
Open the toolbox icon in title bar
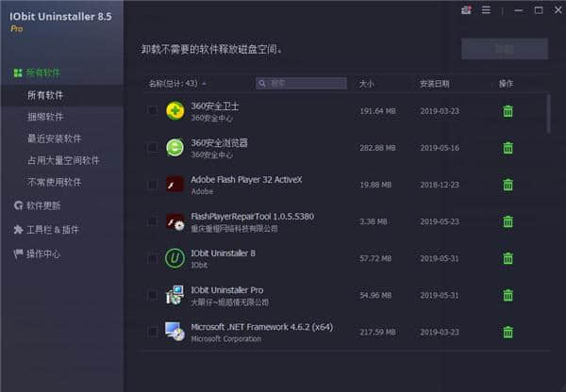(x=466, y=10)
